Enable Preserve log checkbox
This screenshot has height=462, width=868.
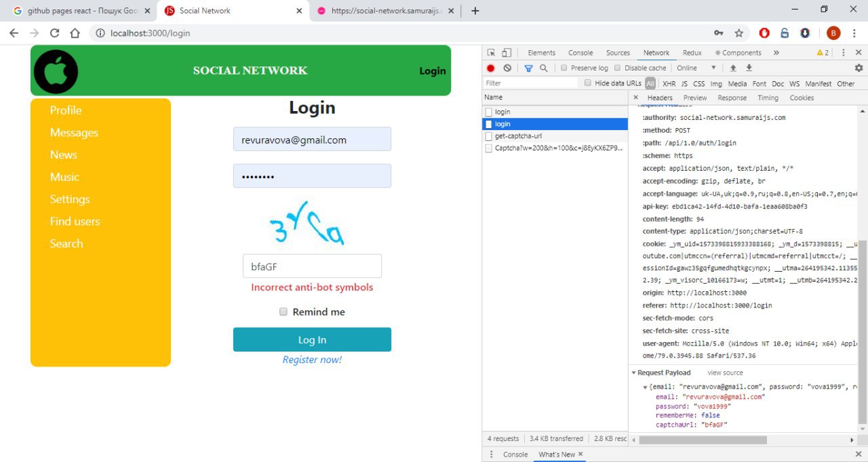pyautogui.click(x=564, y=68)
